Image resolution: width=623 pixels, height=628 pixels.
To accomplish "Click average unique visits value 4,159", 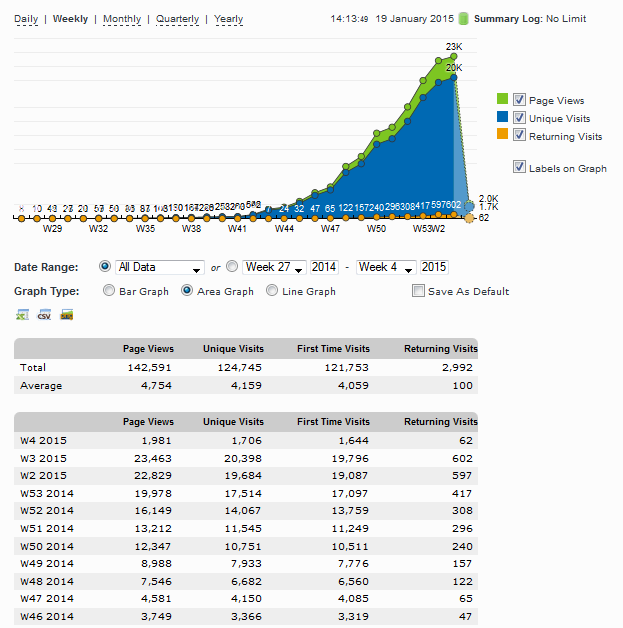I will coord(246,386).
